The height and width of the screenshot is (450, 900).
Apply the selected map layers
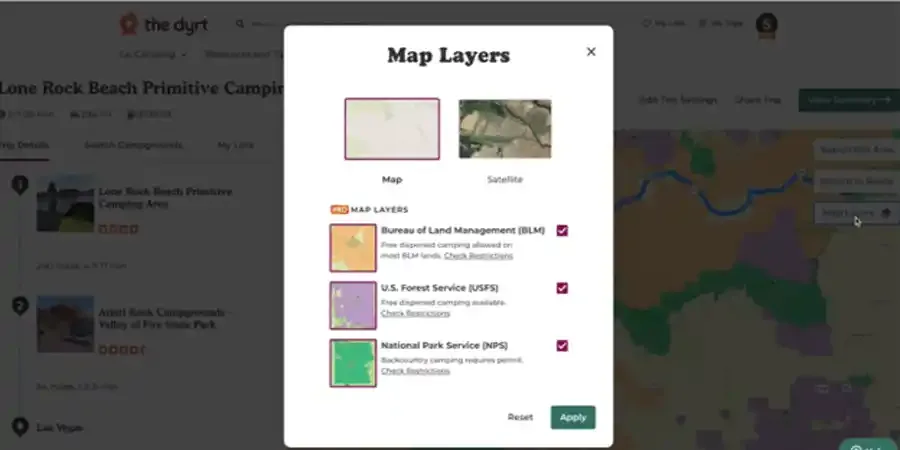pos(573,417)
